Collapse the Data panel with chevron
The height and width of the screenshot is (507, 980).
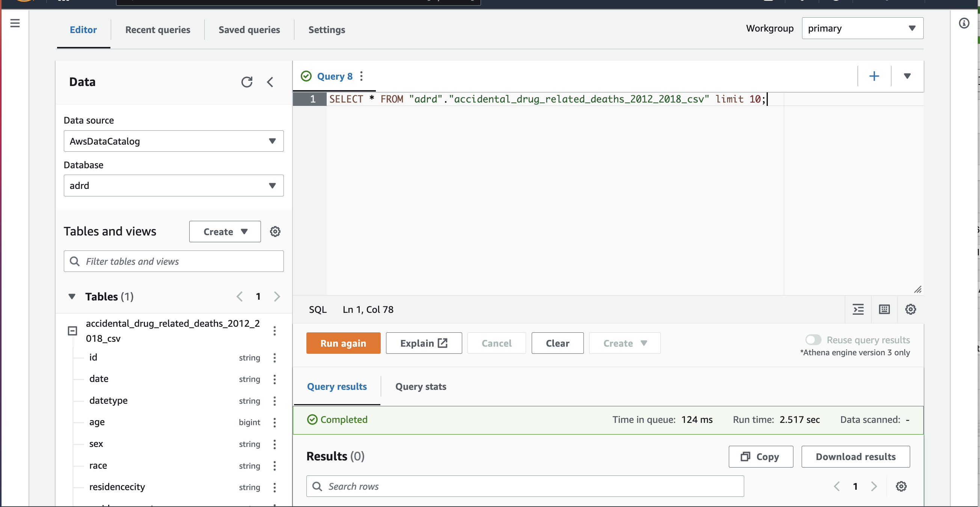click(270, 82)
